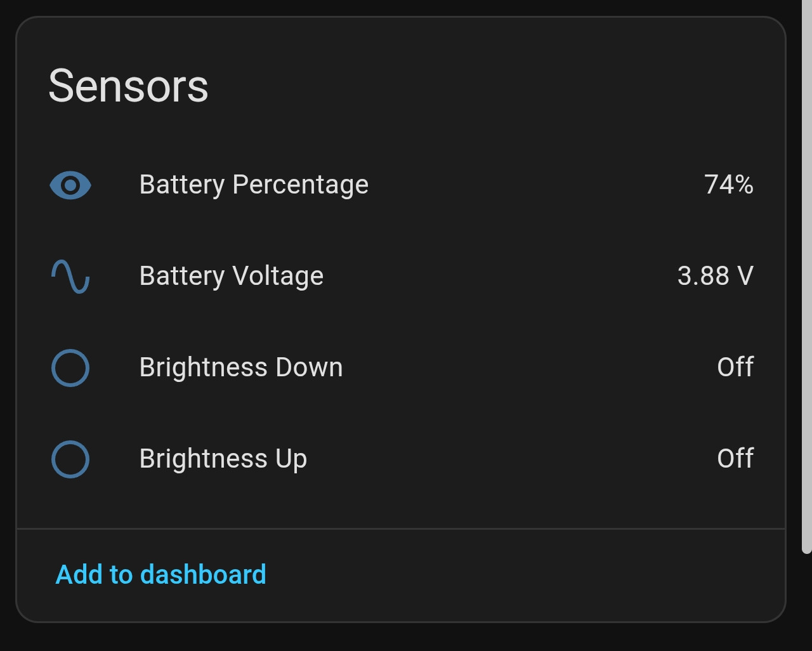Click the word Voltage in the second row
Image resolution: width=812 pixels, height=651 pixels.
278,277
